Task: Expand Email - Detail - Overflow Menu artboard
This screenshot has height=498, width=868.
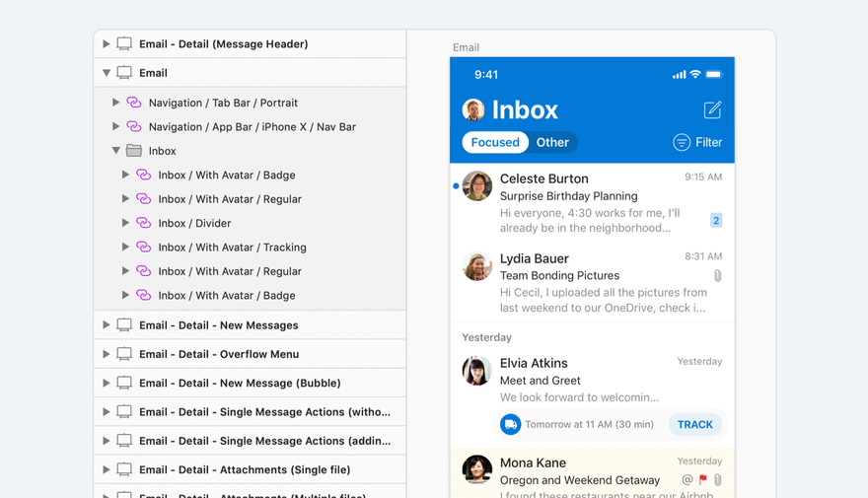Action: 107,354
